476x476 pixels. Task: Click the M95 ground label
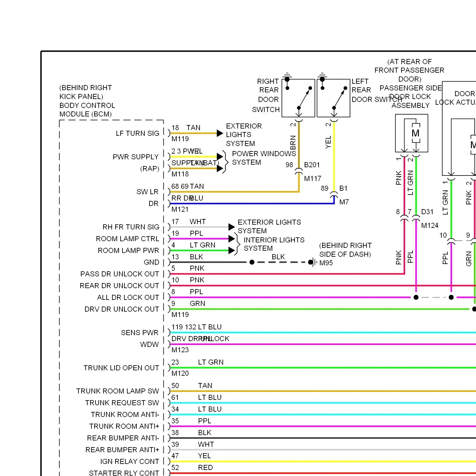click(x=326, y=263)
